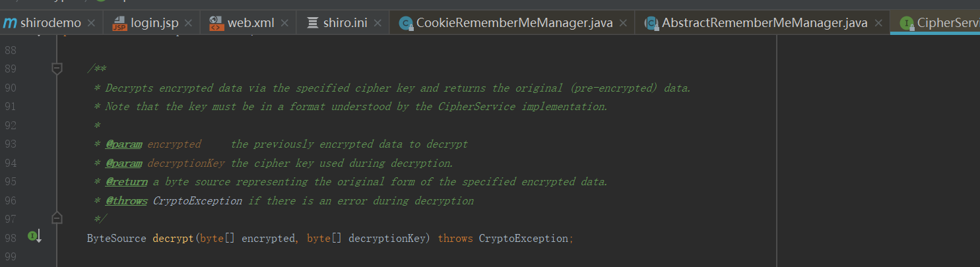This screenshot has width=980, height=267.
Task: Click the decrypt method name in code
Action: (173, 238)
